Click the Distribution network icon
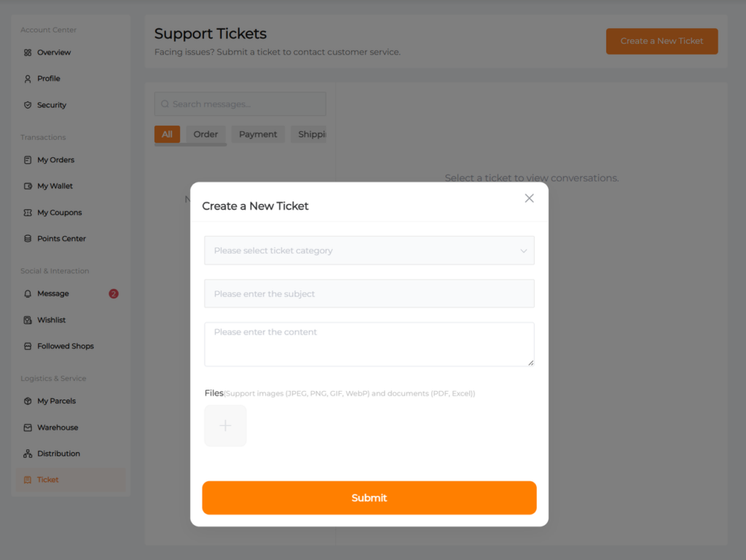 point(28,454)
